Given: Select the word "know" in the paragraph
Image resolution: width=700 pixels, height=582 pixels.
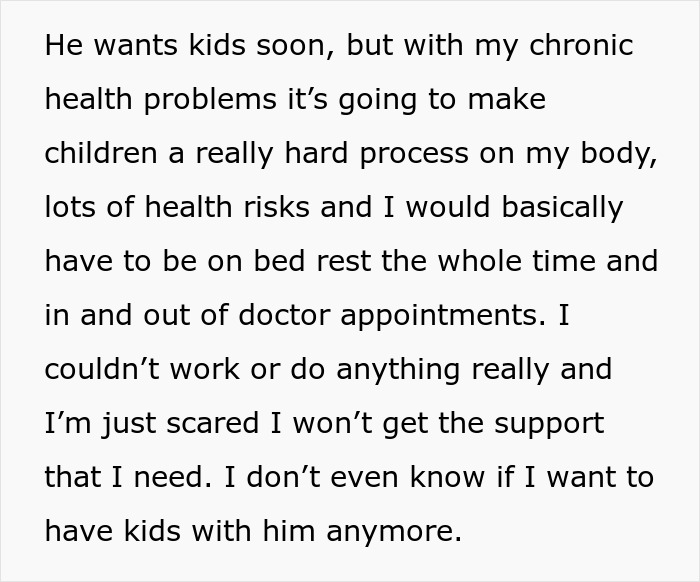Looking at the screenshot, I should coord(447,477).
